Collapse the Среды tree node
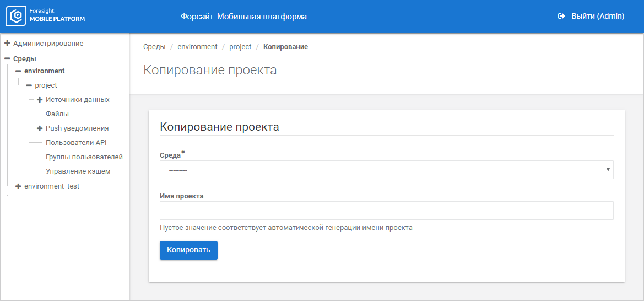The image size is (644, 301). [x=7, y=58]
